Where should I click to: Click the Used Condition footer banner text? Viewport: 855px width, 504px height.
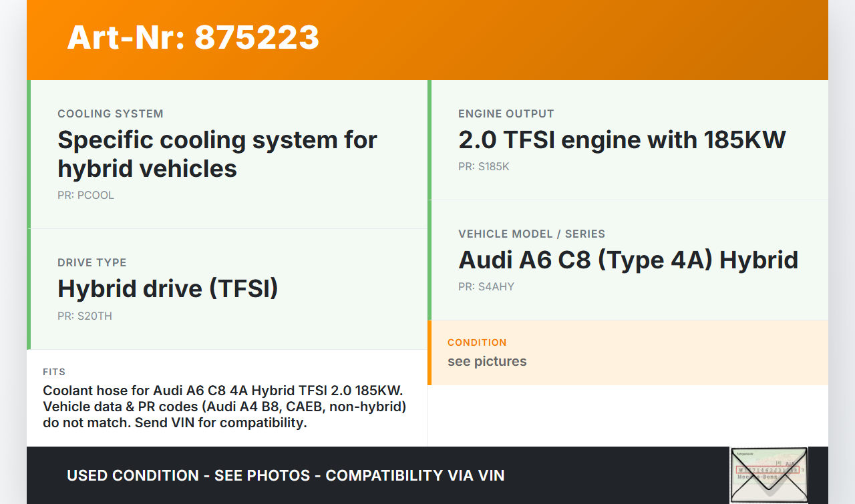285,475
